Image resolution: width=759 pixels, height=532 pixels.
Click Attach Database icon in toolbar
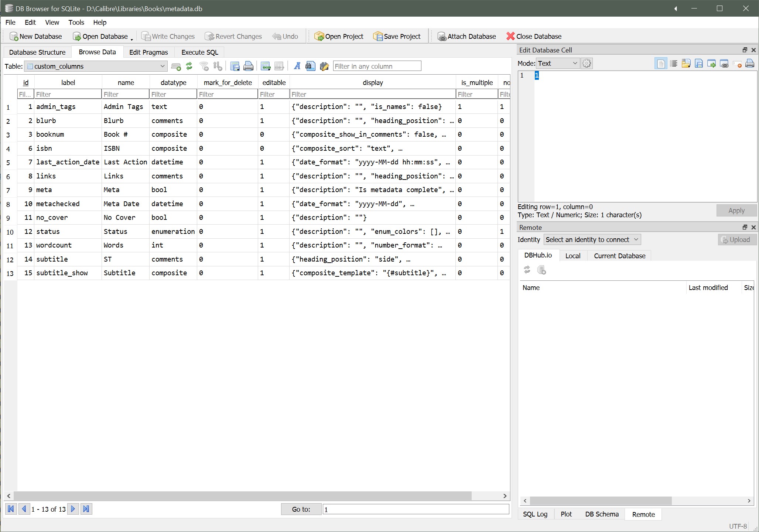pos(442,37)
